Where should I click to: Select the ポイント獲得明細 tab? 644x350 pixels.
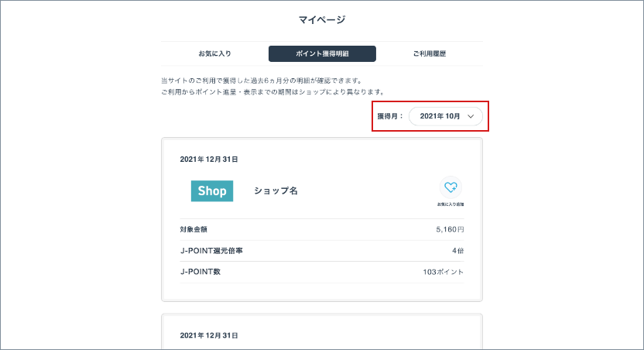(322, 53)
